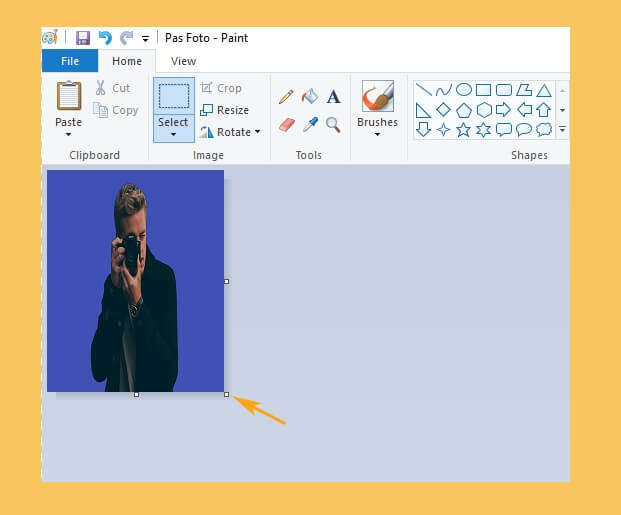621x515 pixels.
Task: Expand the Paste options dropdown arrow
Action: 68,134
